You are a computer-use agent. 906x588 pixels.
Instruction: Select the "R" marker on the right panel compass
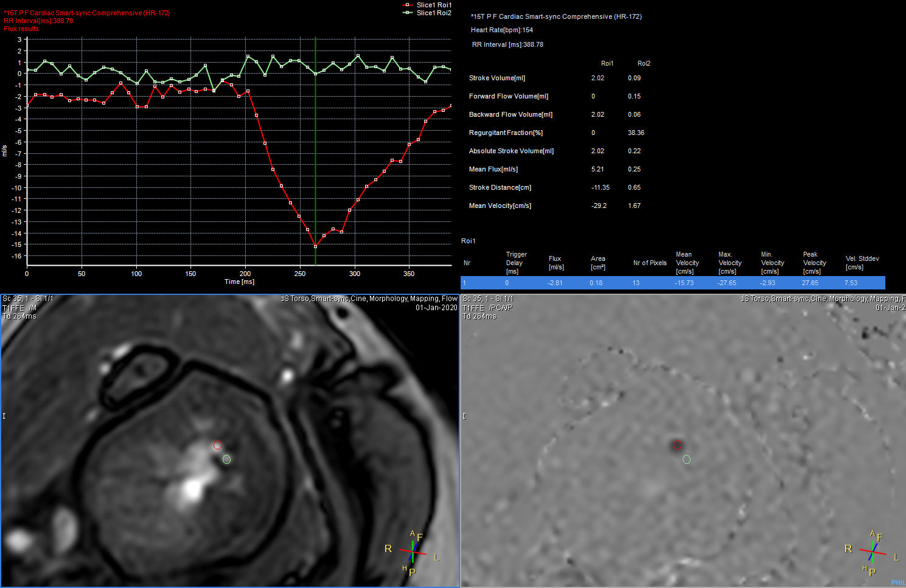click(848, 549)
